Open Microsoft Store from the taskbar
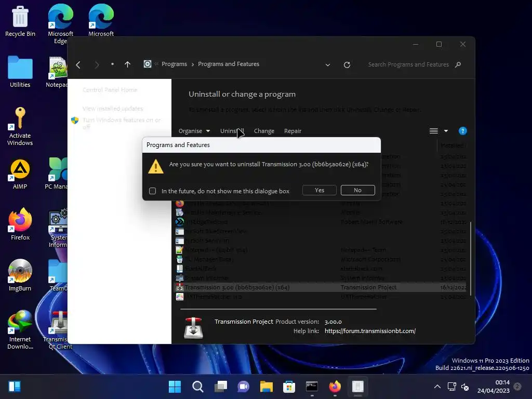Screen dimensions: 532x399 coord(289,387)
